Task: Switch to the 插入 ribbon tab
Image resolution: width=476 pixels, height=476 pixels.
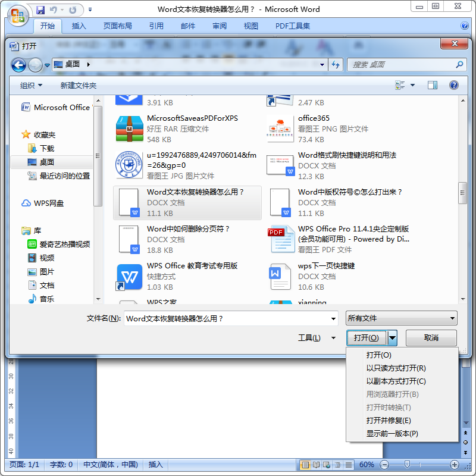Action: click(79, 26)
